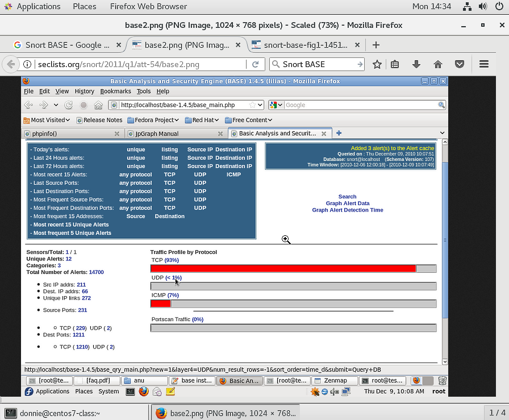The width and height of the screenshot is (509, 420).
Task: Expand pictured Free Content bookmark folder
Action: coord(248,120)
